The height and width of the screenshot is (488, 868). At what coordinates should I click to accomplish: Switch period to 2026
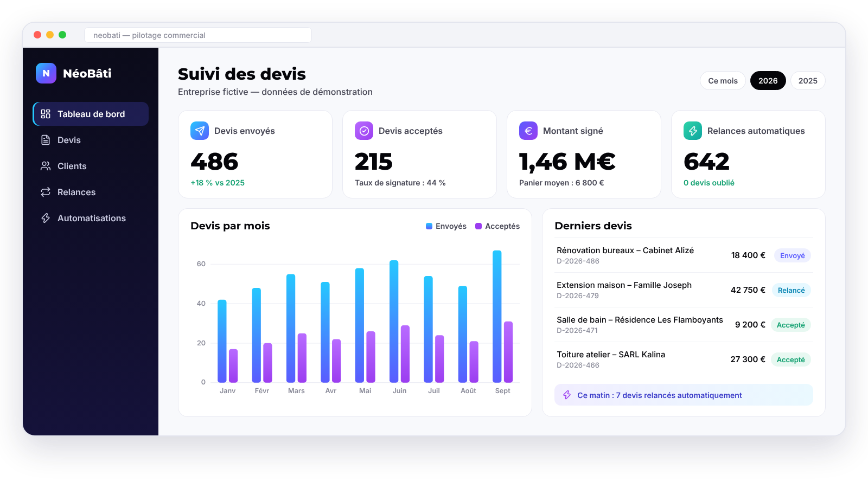[768, 81]
